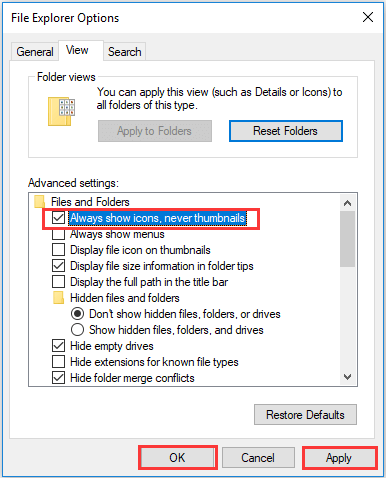Viewport: 386px width, 478px height.
Task: Click the Hidden files and folders folder icon
Action: tap(58, 298)
